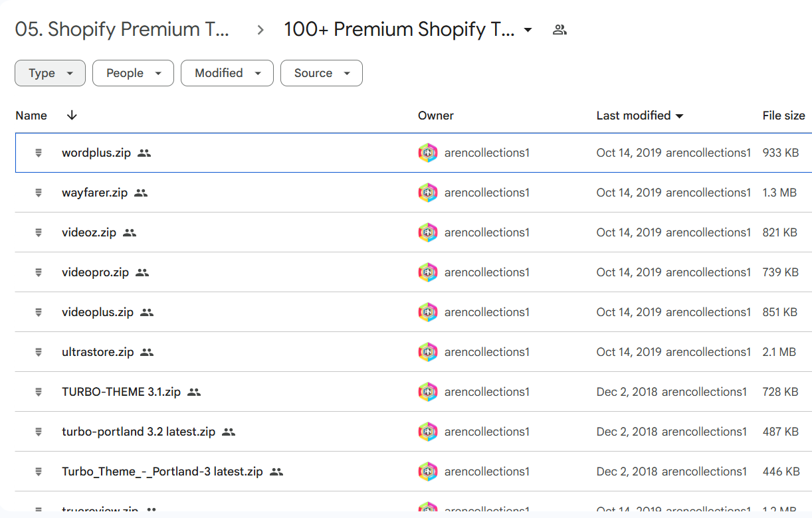Click the 739 KB file size value

781,272
